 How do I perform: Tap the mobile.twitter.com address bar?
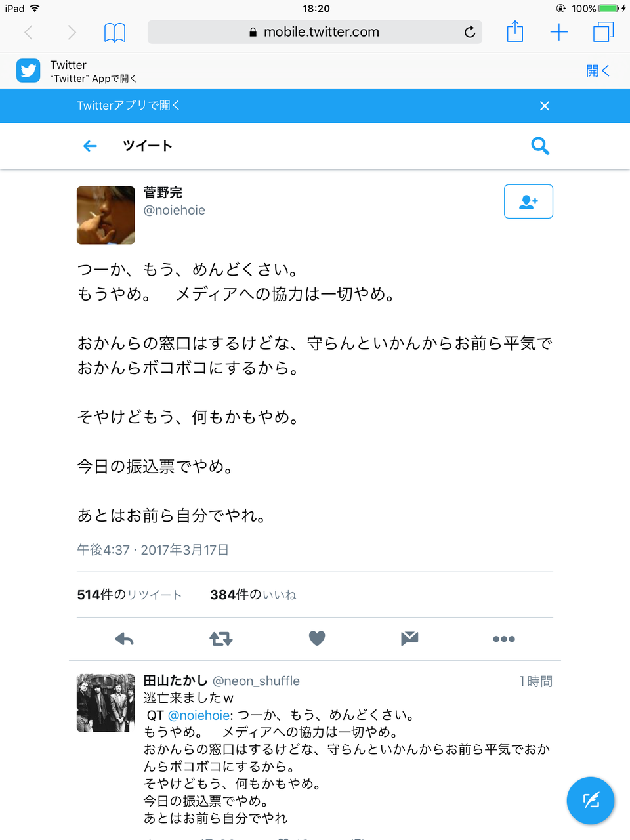(x=315, y=32)
